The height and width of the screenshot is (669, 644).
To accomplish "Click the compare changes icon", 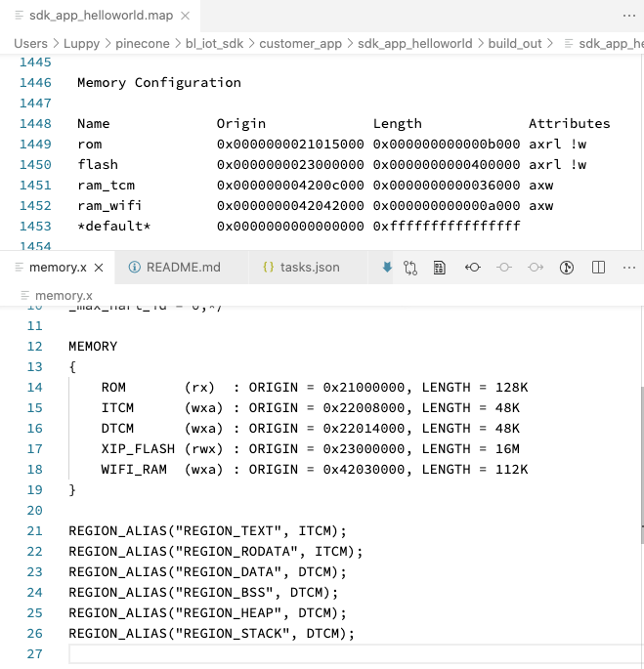I will [x=409, y=267].
